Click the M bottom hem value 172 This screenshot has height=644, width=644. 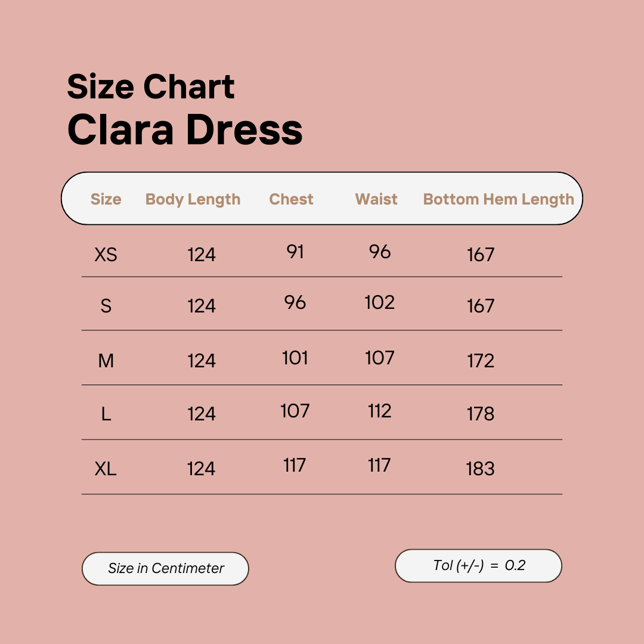click(481, 361)
